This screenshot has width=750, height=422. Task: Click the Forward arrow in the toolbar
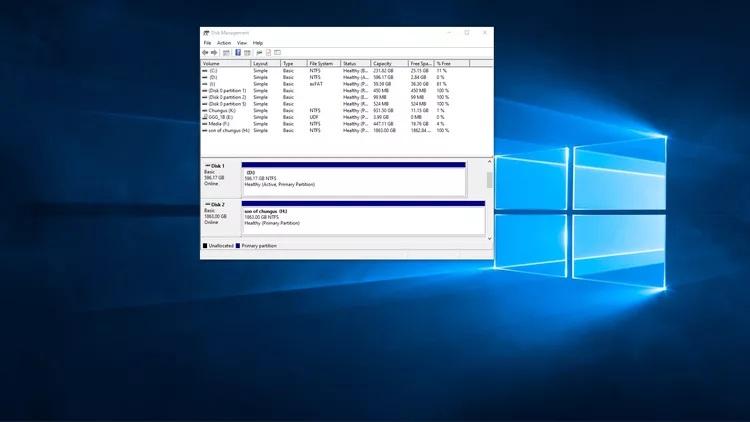213,52
